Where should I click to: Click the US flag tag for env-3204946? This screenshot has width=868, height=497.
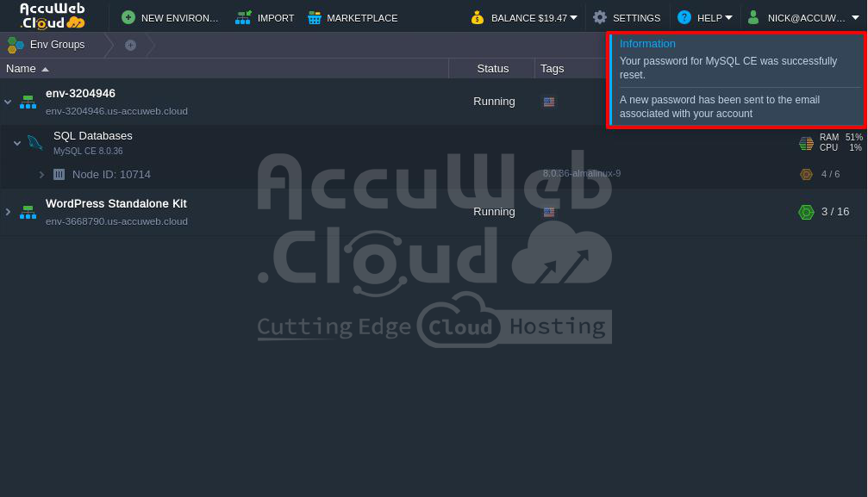(549, 102)
